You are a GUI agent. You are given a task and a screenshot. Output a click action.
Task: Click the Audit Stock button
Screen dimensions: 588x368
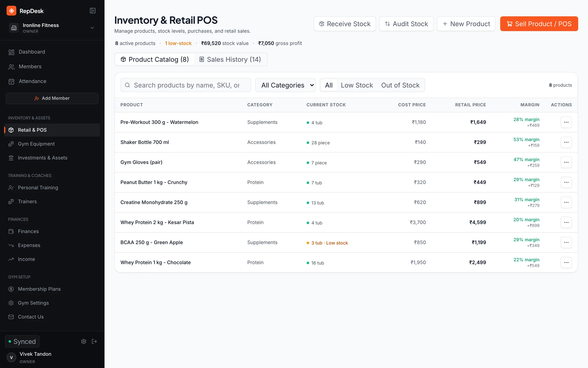pyautogui.click(x=406, y=24)
